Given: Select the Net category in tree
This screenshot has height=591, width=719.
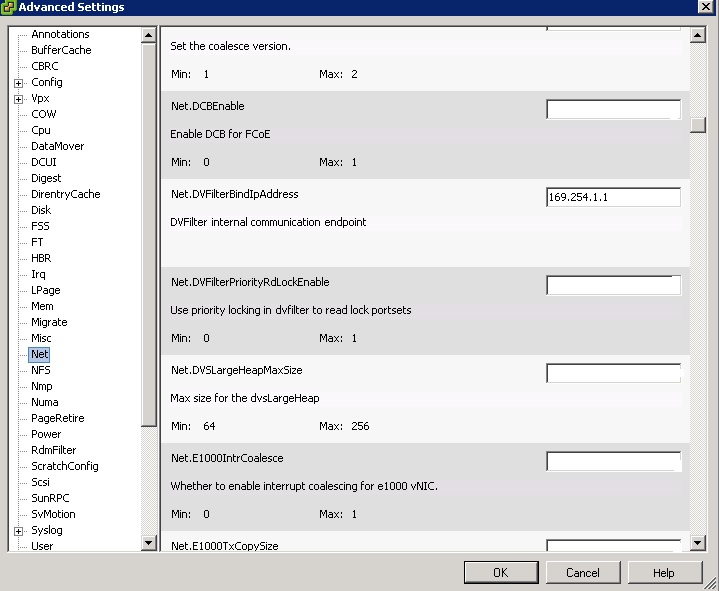Looking at the screenshot, I should click(x=39, y=354).
